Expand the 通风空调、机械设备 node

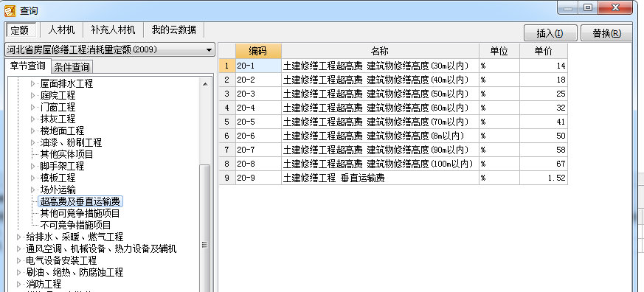tap(19, 249)
